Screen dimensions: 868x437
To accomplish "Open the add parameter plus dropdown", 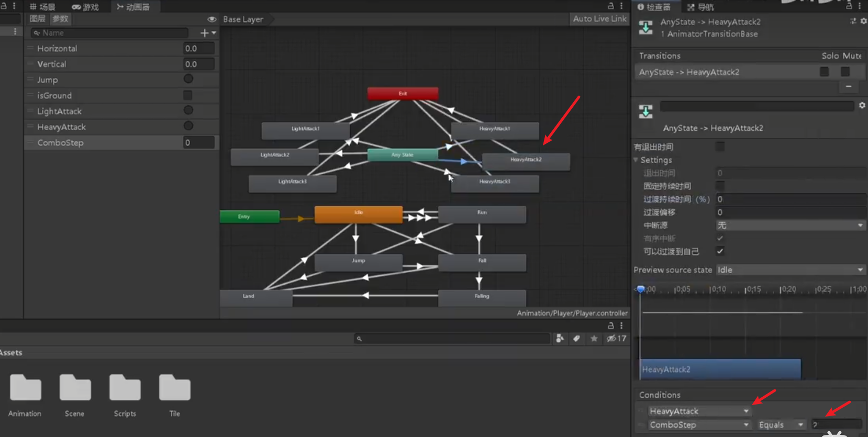I will (208, 33).
